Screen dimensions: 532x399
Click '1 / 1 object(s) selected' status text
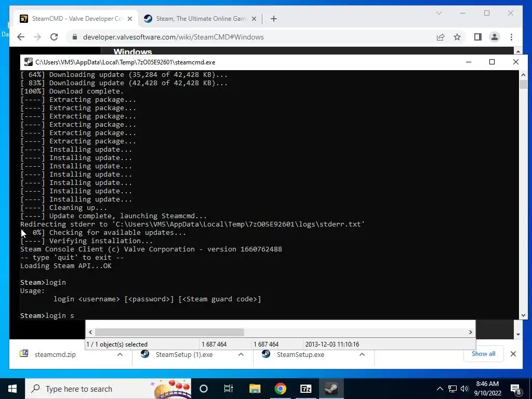click(x=117, y=344)
